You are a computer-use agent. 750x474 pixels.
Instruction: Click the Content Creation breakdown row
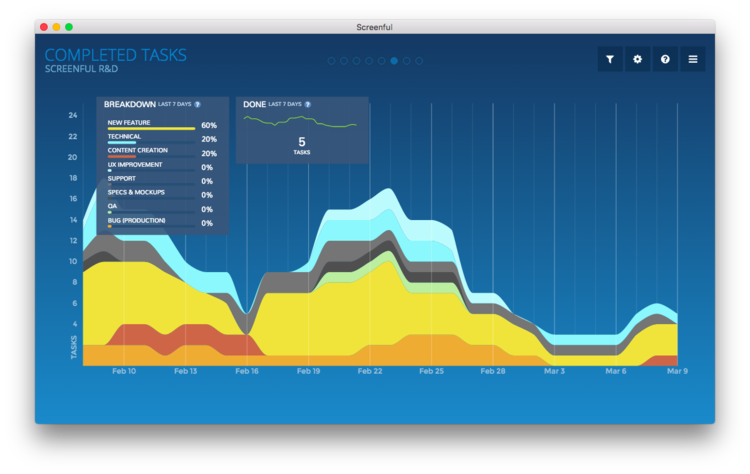pyautogui.click(x=162, y=153)
